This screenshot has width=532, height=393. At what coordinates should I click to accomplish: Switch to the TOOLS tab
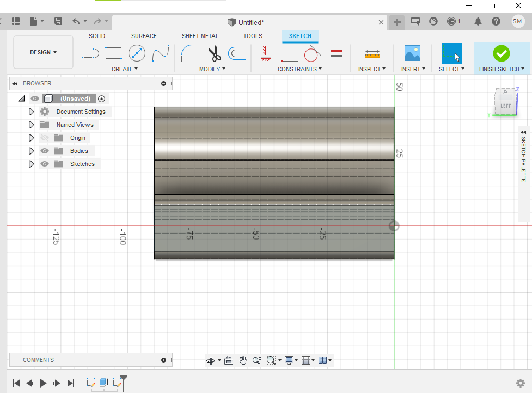tap(253, 36)
